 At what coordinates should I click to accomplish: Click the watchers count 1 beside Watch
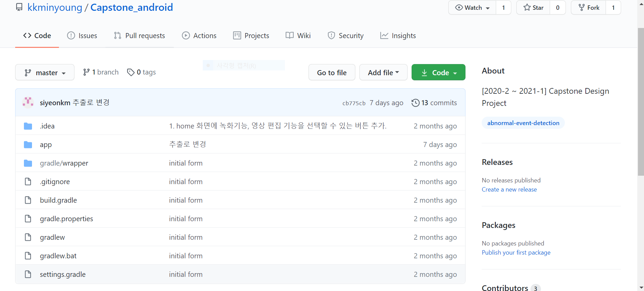point(504,7)
